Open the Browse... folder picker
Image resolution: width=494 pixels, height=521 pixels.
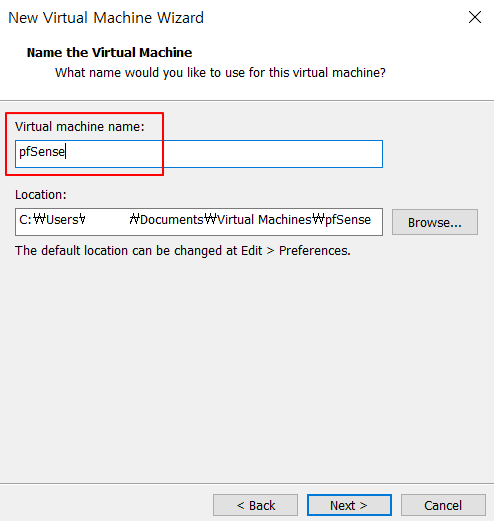coord(435,222)
